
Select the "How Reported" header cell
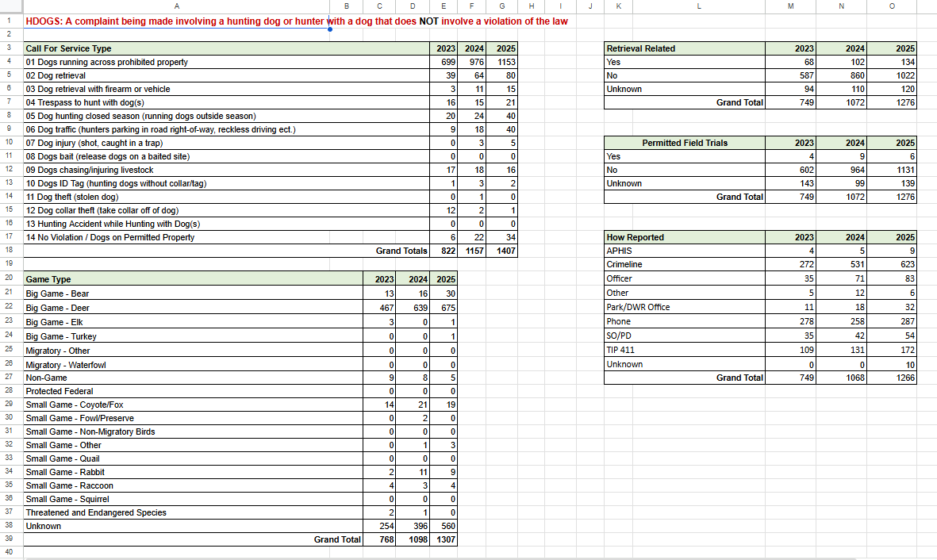[x=635, y=237]
